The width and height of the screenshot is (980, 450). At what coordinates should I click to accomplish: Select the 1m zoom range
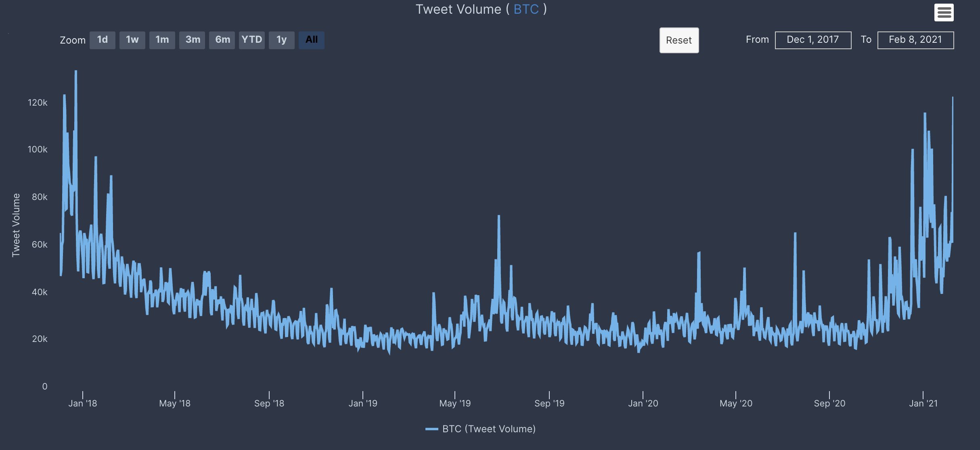(162, 40)
